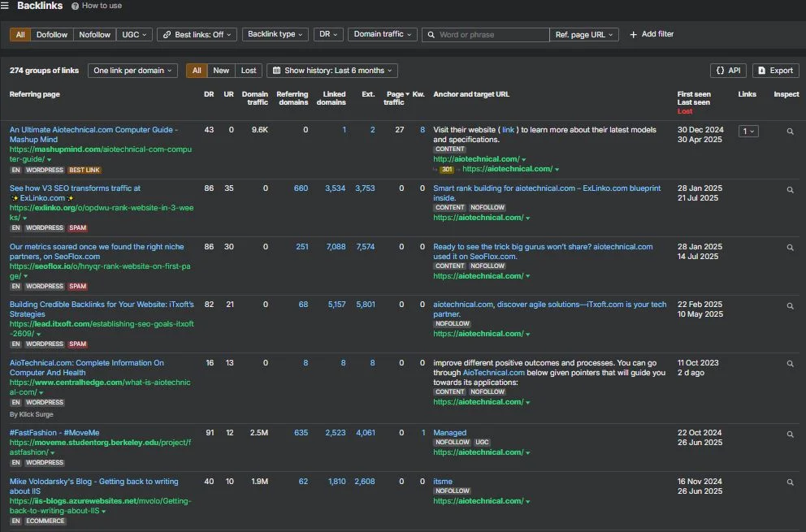Image resolution: width=806 pixels, height=532 pixels.
Task: Open the Backlink type dropdown
Action: tap(275, 34)
